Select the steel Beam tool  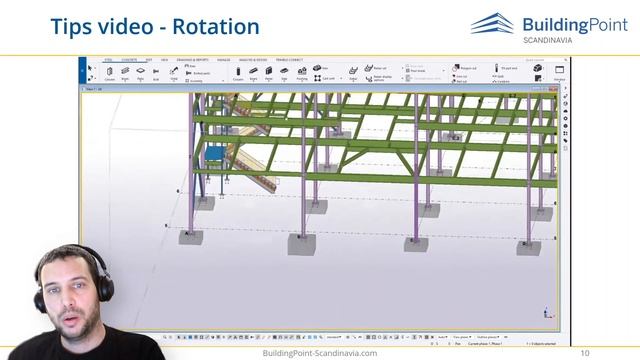click(125, 73)
